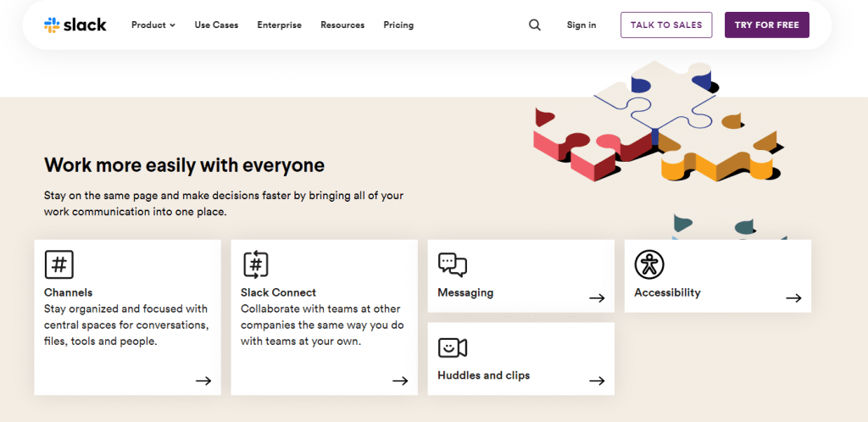Viewport: 868px width, 422px height.
Task: Open the Huddles and clips label
Action: tap(484, 375)
